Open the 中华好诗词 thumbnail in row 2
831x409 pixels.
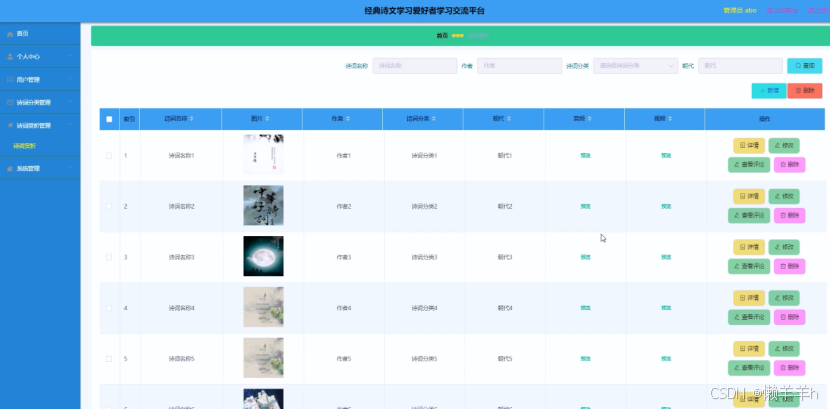pos(263,206)
